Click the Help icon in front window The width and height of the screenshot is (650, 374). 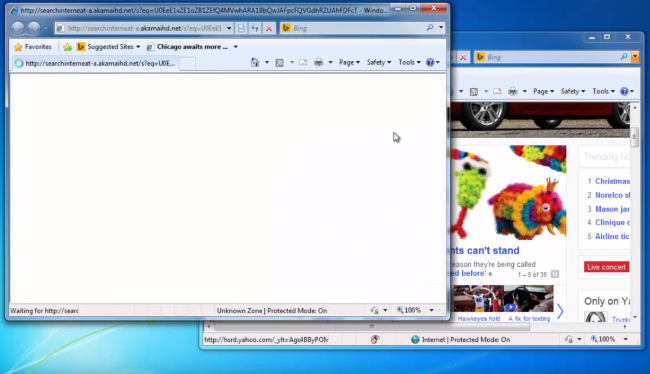(x=430, y=62)
